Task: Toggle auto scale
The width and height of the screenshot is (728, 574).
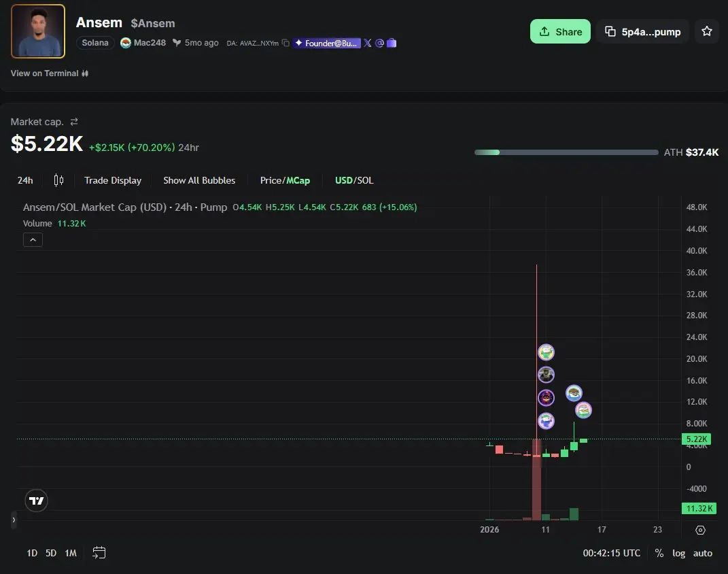Action: tap(702, 553)
